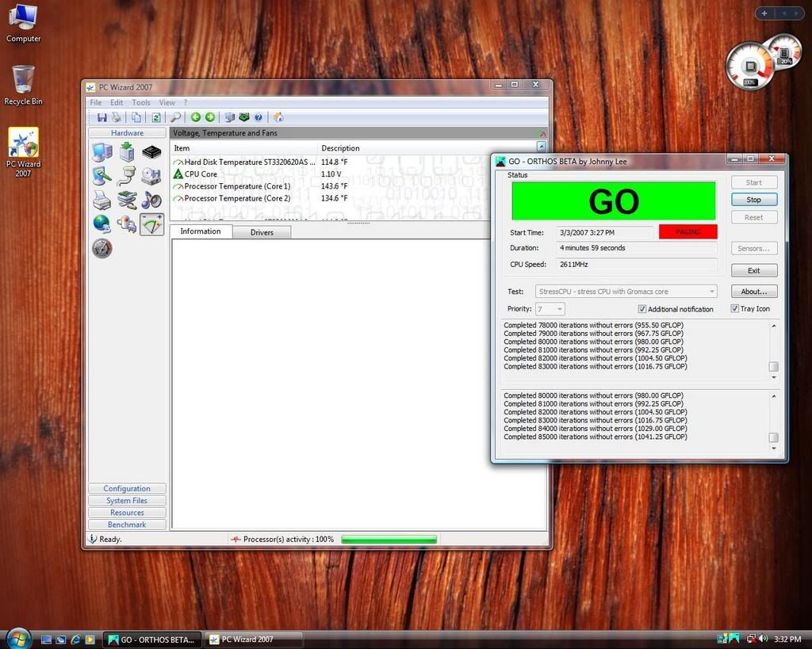
Task: Click the magnifying glass search icon
Action: pyautogui.click(x=175, y=117)
